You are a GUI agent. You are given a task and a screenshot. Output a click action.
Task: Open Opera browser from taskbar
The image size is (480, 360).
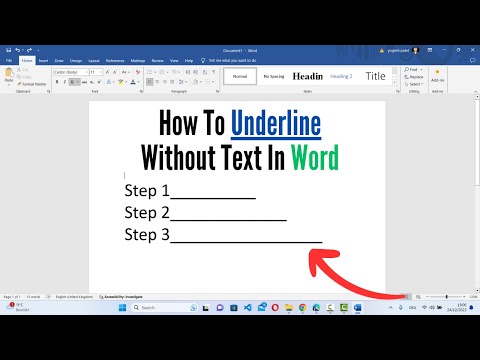point(275,308)
